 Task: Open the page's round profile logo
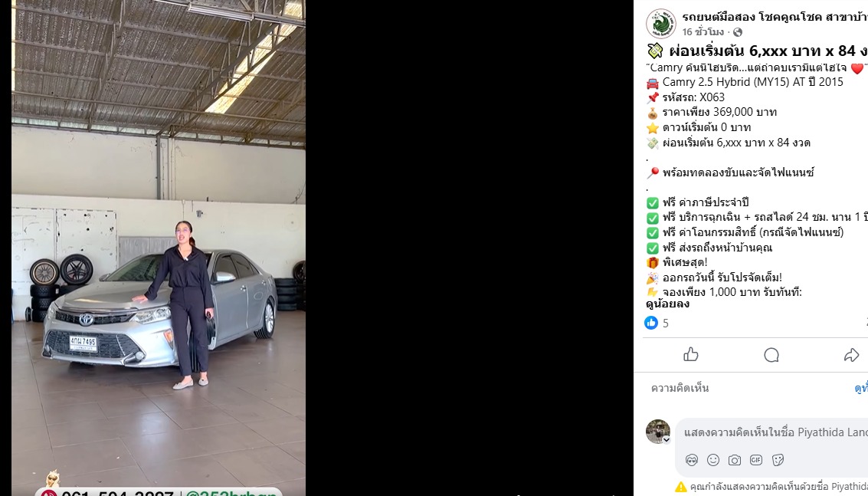(x=661, y=24)
